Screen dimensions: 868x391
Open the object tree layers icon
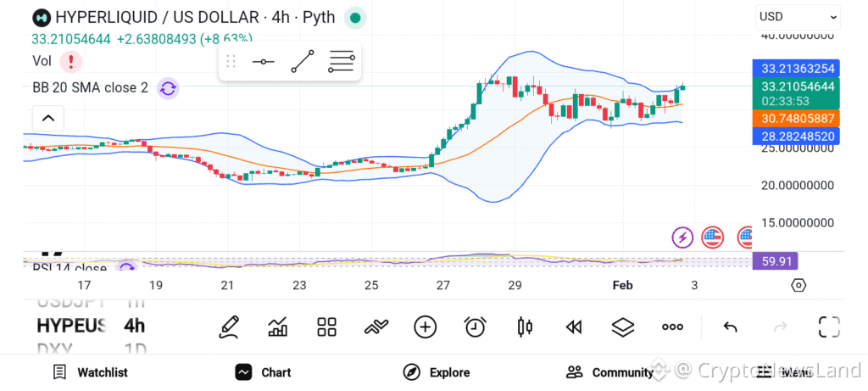(623, 327)
